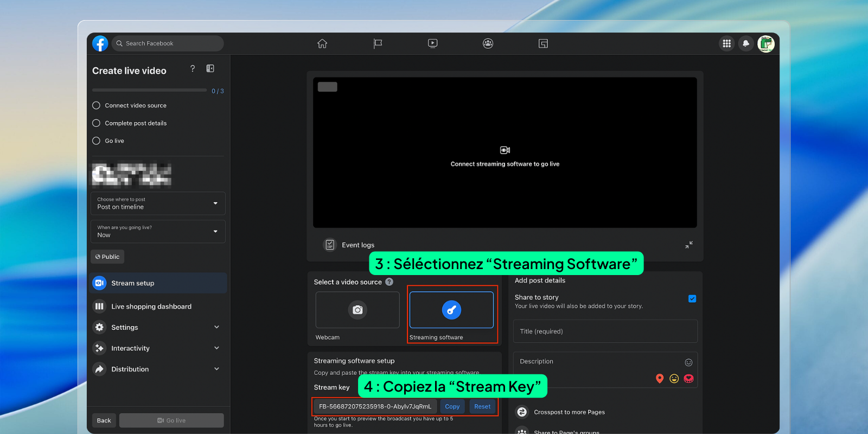Open the Pages flag icon
Image resolution: width=868 pixels, height=434 pixels.
[x=378, y=43]
